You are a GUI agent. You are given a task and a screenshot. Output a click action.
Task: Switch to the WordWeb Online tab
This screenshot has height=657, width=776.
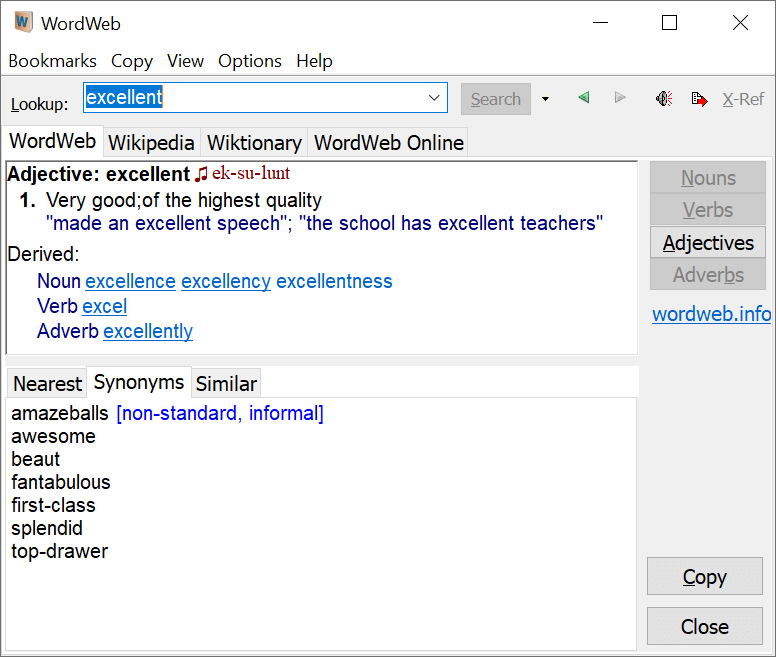click(389, 142)
